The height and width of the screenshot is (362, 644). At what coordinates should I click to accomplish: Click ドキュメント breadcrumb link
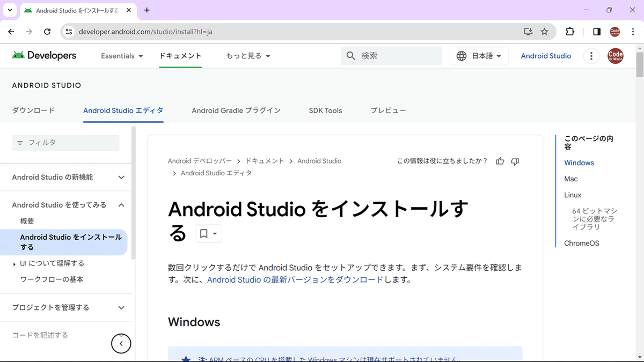(x=265, y=161)
